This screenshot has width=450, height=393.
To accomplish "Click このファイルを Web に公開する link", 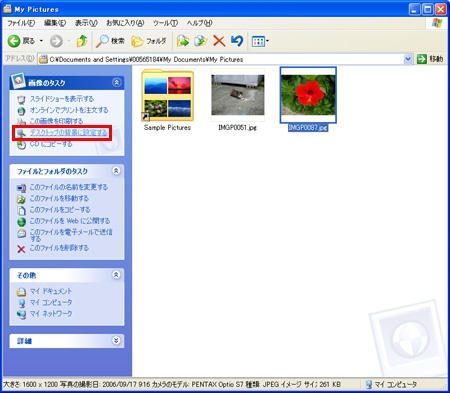I will point(70,221).
